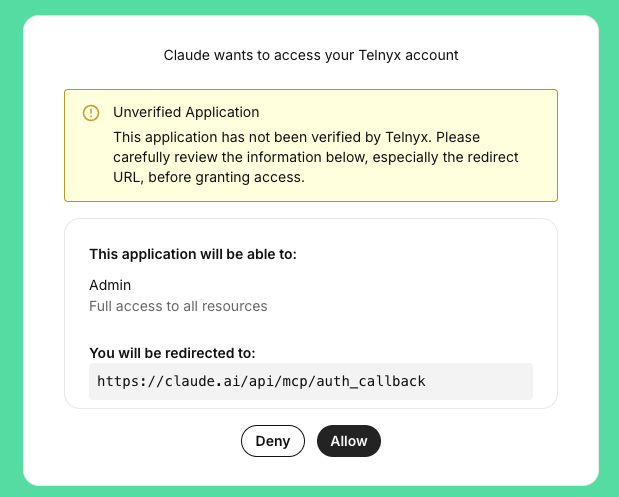Click the yellow warning exclamation icon

click(91, 113)
